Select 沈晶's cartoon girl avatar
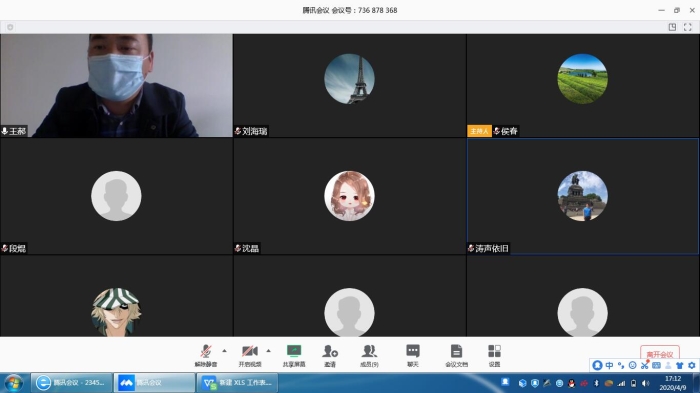700x393 pixels. [x=350, y=196]
